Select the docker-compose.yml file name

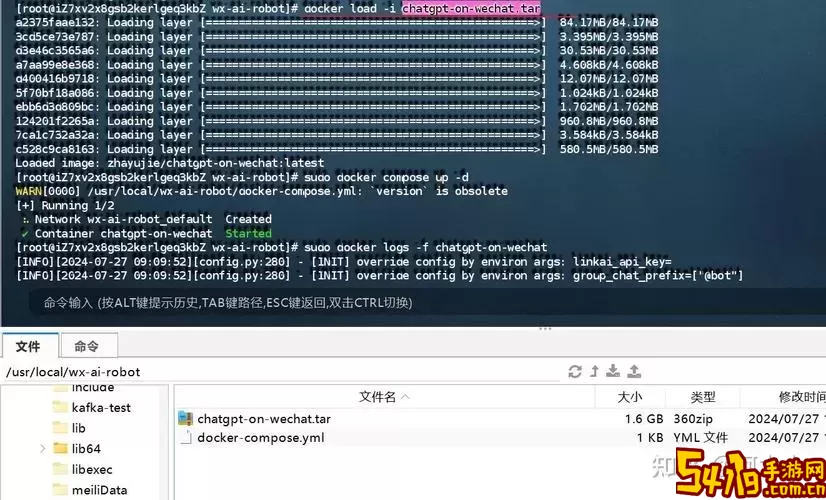pyautogui.click(x=261, y=438)
